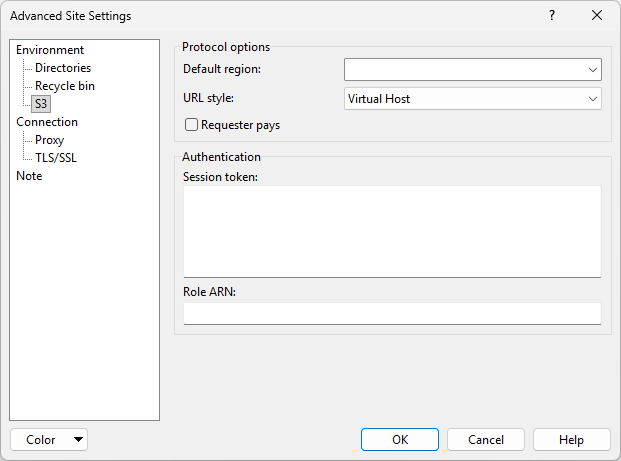Image resolution: width=621 pixels, height=461 pixels.
Task: Select the Note tree item
Action: [29, 176]
